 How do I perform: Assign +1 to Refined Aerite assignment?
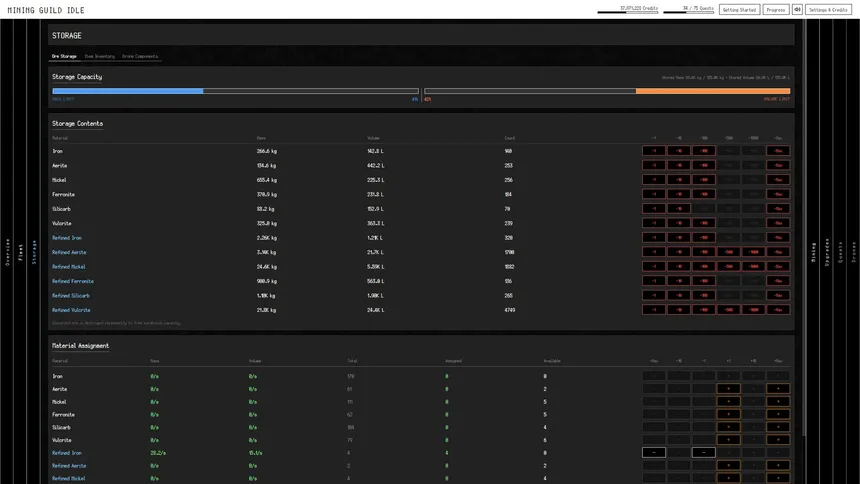(x=728, y=465)
